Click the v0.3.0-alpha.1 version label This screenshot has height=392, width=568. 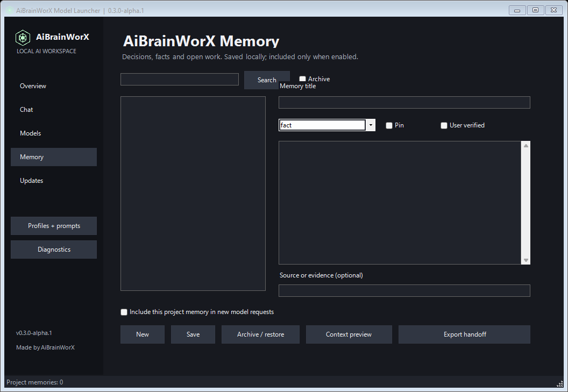[34, 333]
